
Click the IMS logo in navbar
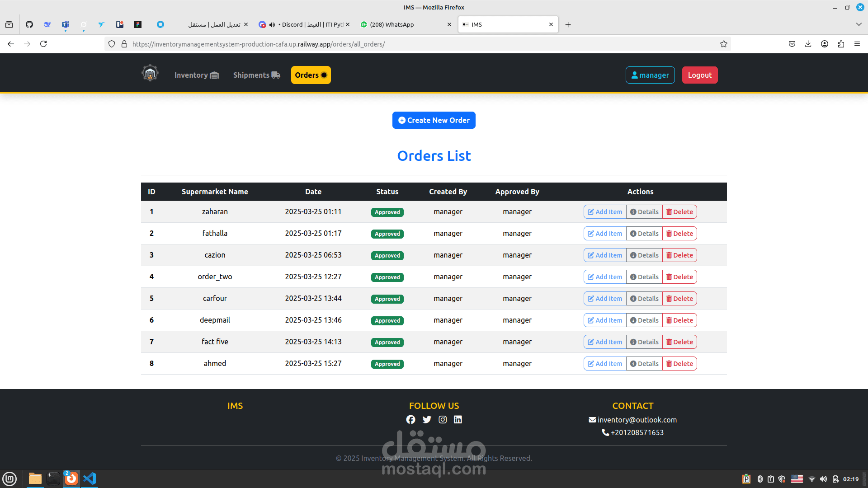[150, 73]
